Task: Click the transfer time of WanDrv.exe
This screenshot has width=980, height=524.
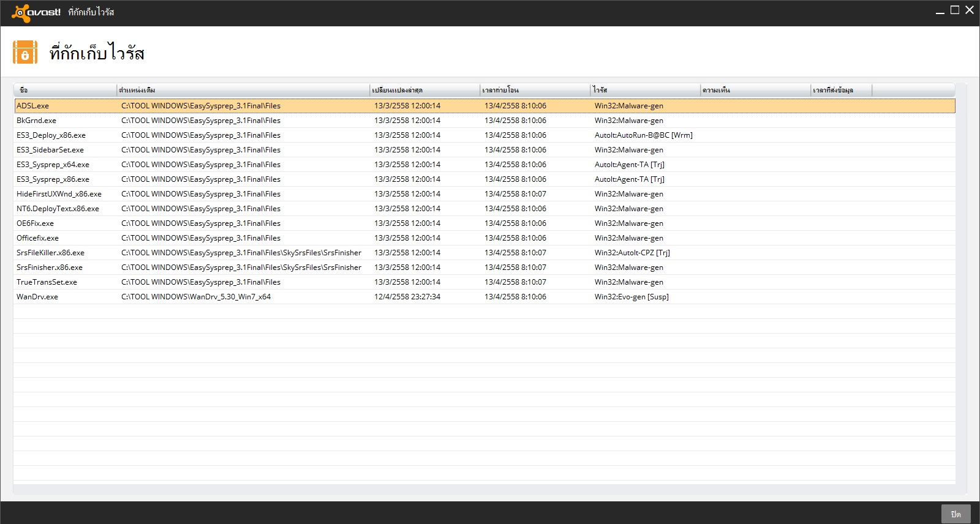Action: (x=515, y=297)
